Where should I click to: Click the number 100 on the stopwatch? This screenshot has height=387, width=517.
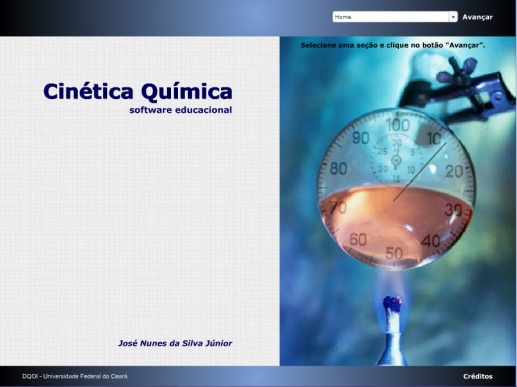point(398,125)
